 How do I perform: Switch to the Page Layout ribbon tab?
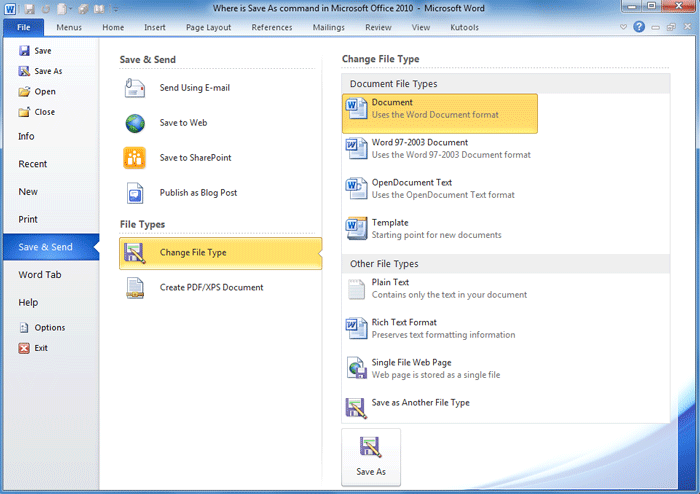[x=208, y=28]
